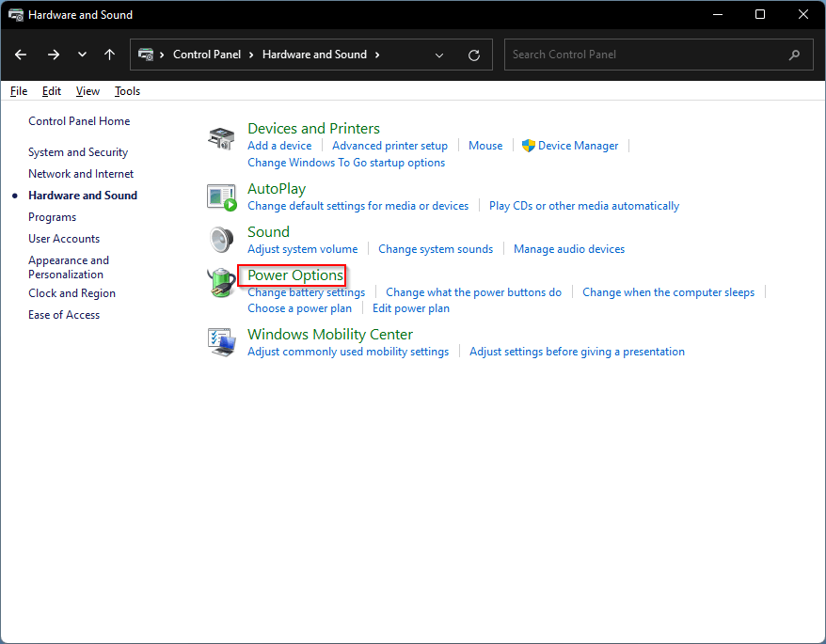
Task: Focus the Search Control Panel field
Action: [649, 55]
